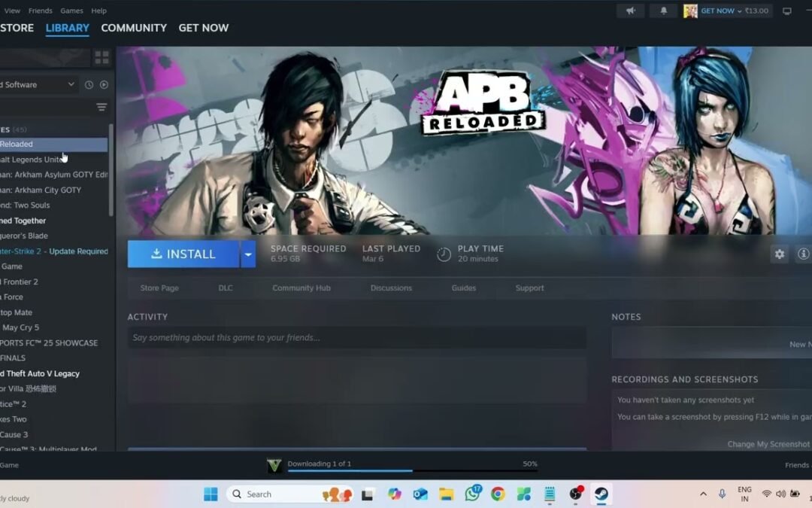Open the game's Store Page link
The height and width of the screenshot is (508, 812).
point(159,287)
